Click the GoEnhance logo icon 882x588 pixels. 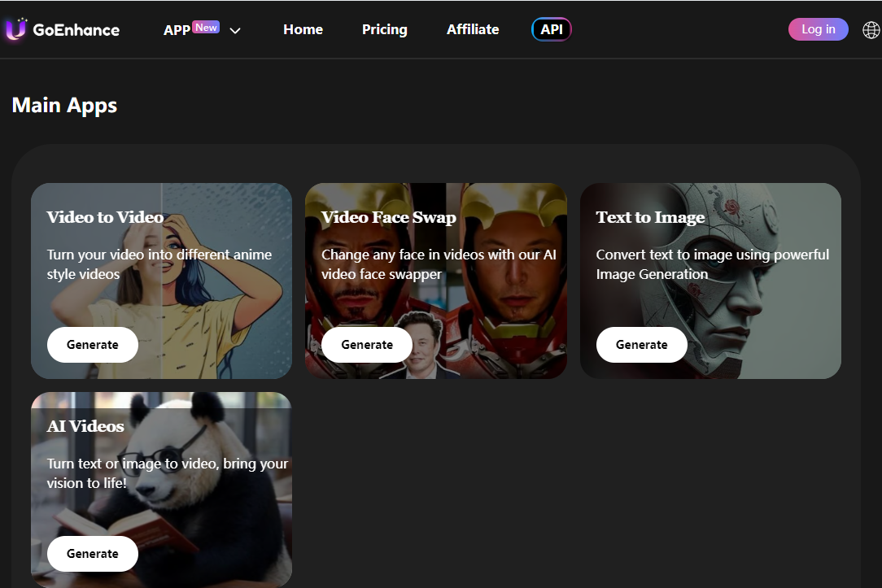pos(15,29)
